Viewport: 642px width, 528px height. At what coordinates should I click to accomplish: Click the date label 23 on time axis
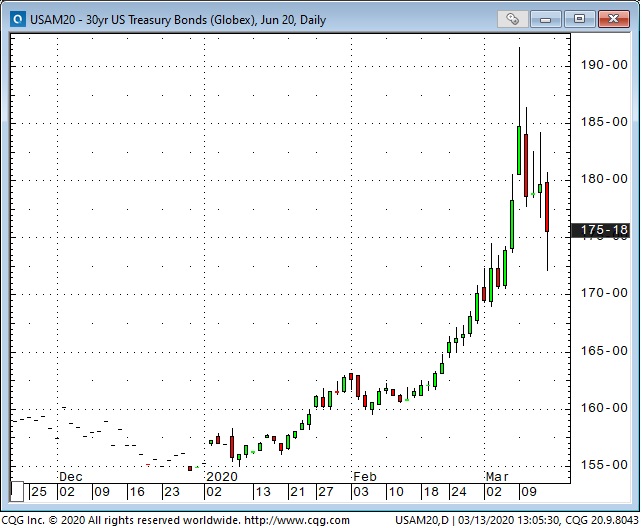coord(171,492)
